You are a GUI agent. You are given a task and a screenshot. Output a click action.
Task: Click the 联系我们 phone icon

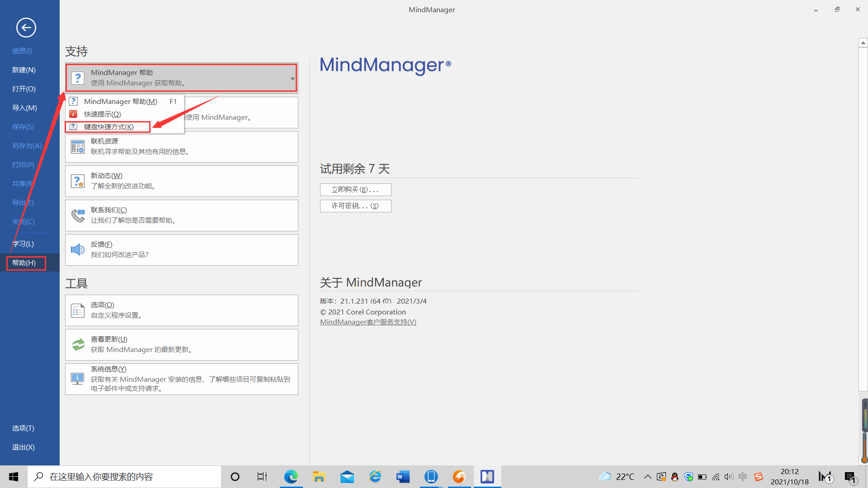click(x=78, y=216)
